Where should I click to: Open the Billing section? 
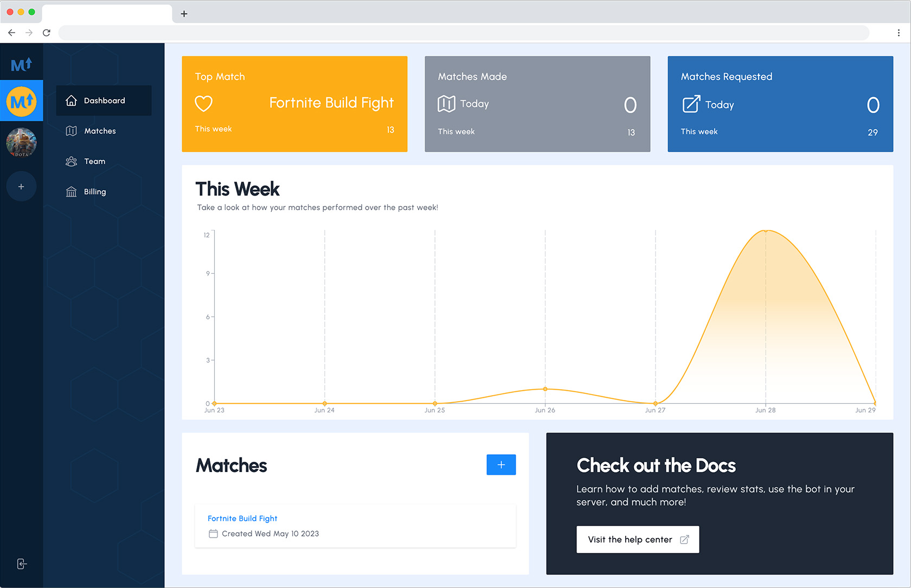[x=94, y=192]
